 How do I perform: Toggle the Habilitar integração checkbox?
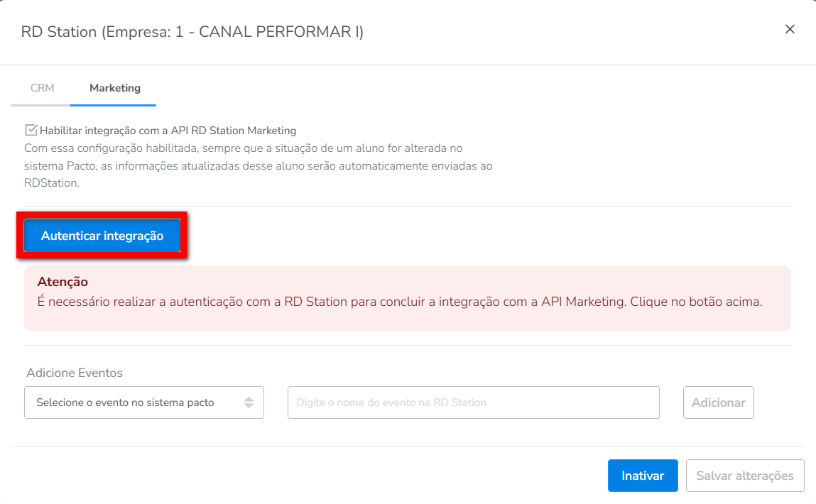tap(31, 130)
